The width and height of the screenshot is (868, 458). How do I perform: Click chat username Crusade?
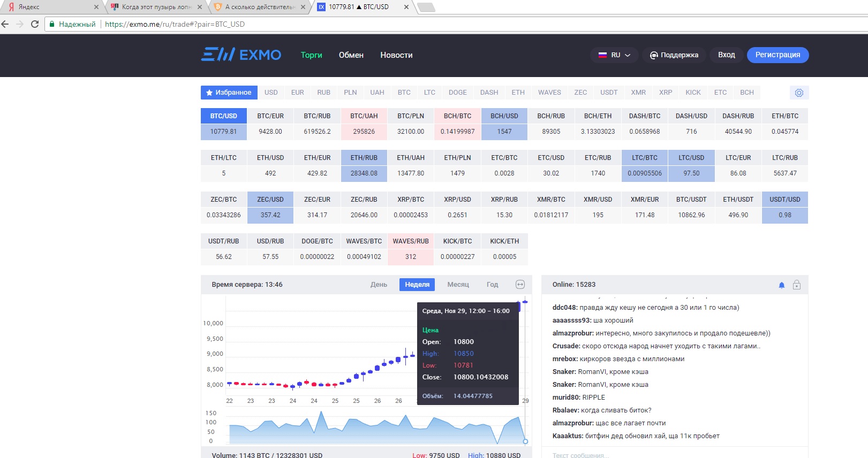click(x=566, y=346)
